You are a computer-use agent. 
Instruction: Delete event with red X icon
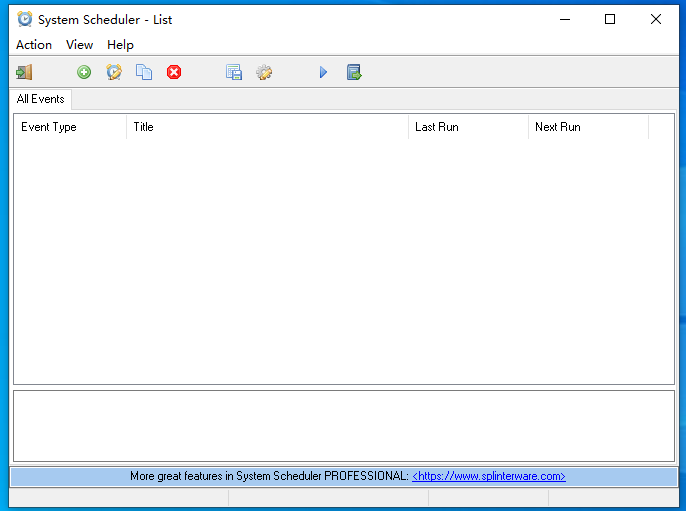pyautogui.click(x=174, y=72)
